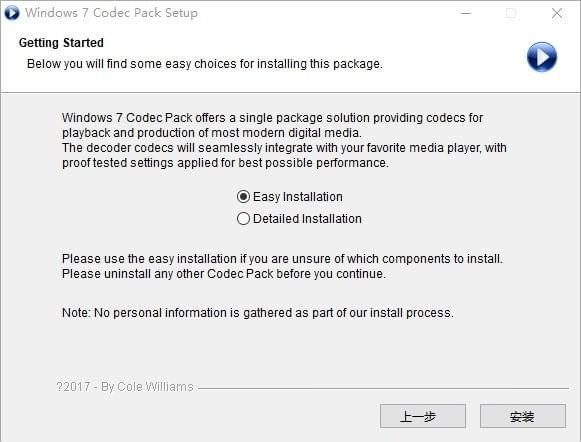Screen dimensions: 581x442
Task: Choose the 'Easy Installation' label text
Action: [x=298, y=197]
